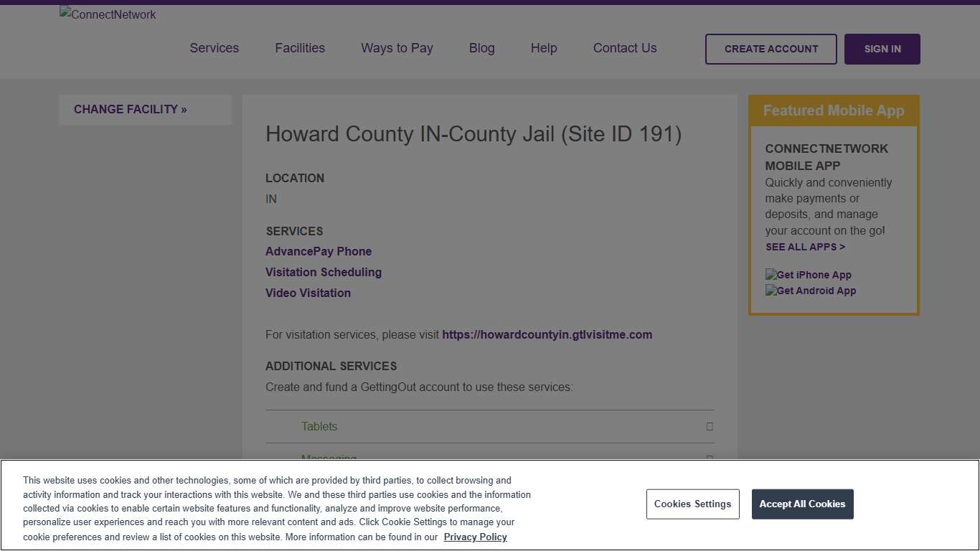Visit the Blog page
This screenshot has height=551, width=980.
pyautogui.click(x=481, y=48)
